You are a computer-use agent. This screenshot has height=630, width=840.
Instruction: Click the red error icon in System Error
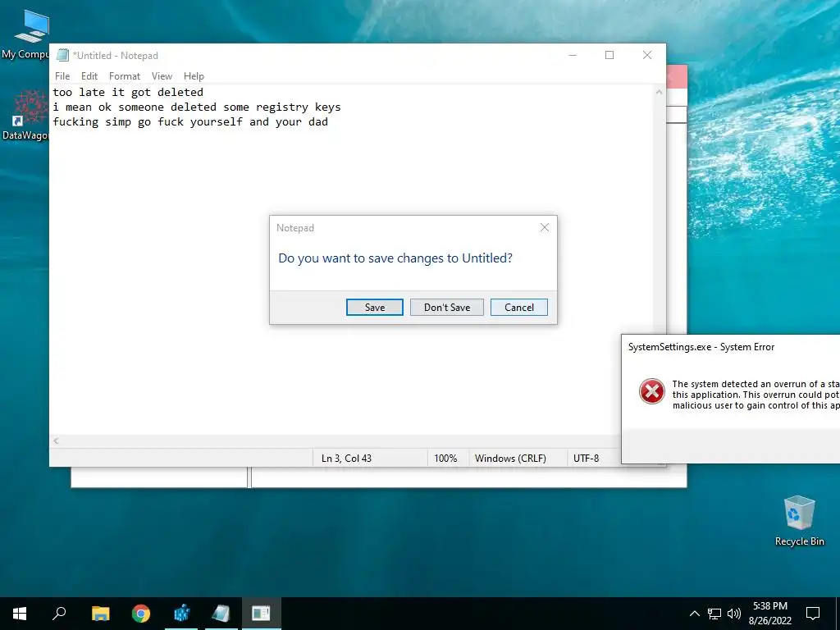652,391
